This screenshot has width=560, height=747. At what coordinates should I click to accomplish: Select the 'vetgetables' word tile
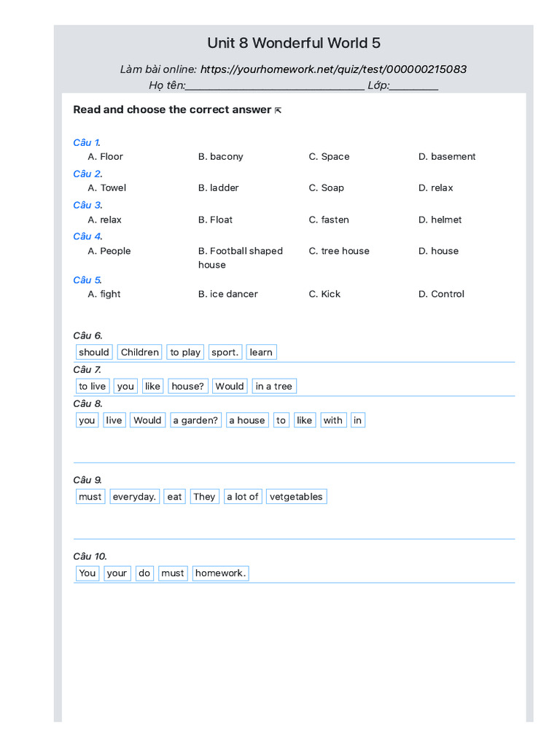pyautogui.click(x=296, y=496)
